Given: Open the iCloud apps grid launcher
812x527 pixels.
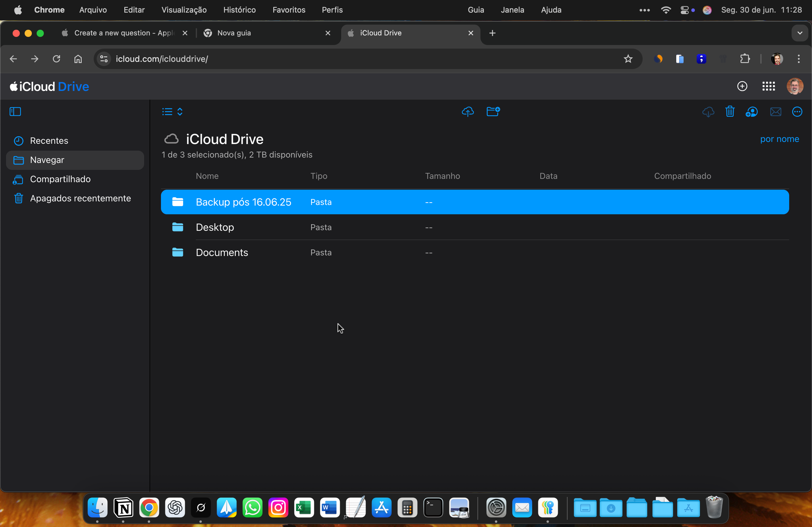Looking at the screenshot, I should coord(768,86).
